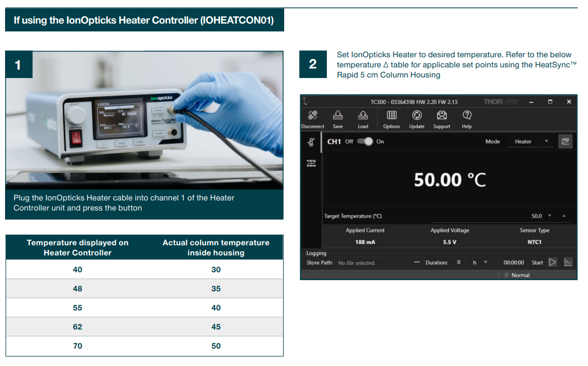Screen dimensions: 588x366
Task: Open the PID settings icon
Action: click(x=566, y=141)
